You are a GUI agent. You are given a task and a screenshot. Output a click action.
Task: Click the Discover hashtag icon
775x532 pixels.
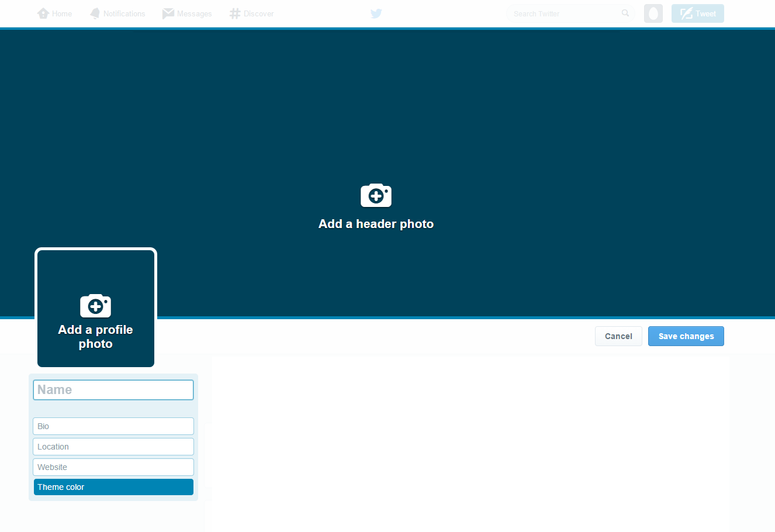(x=235, y=13)
